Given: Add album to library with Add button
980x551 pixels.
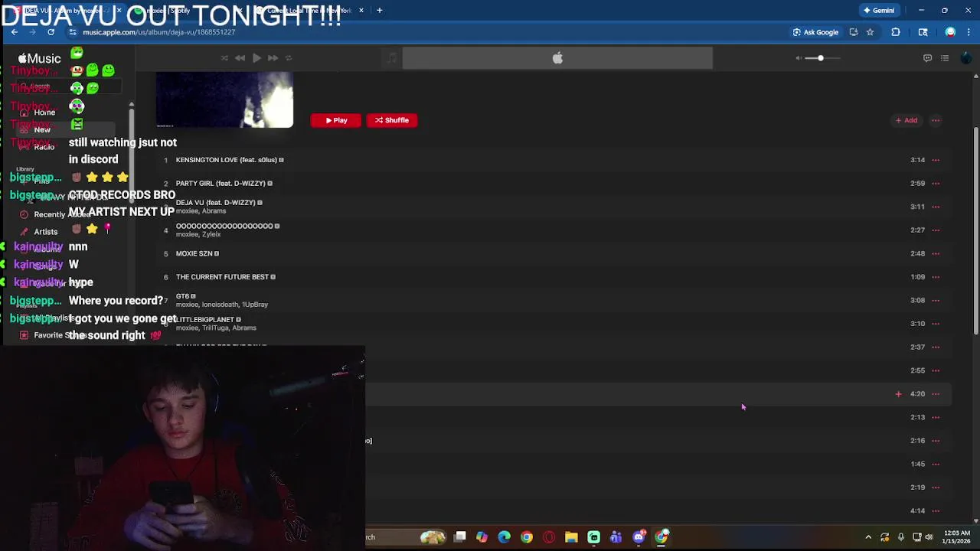Looking at the screenshot, I should click(x=906, y=120).
